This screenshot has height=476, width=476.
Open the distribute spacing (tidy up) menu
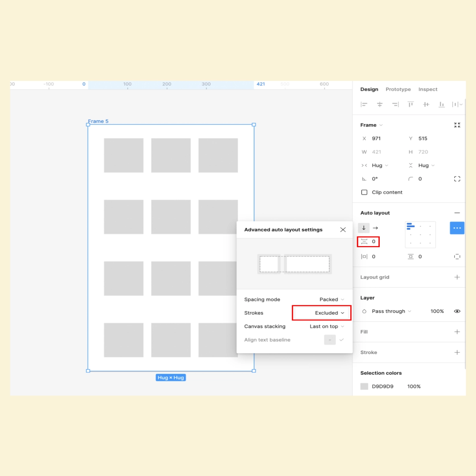point(457,105)
